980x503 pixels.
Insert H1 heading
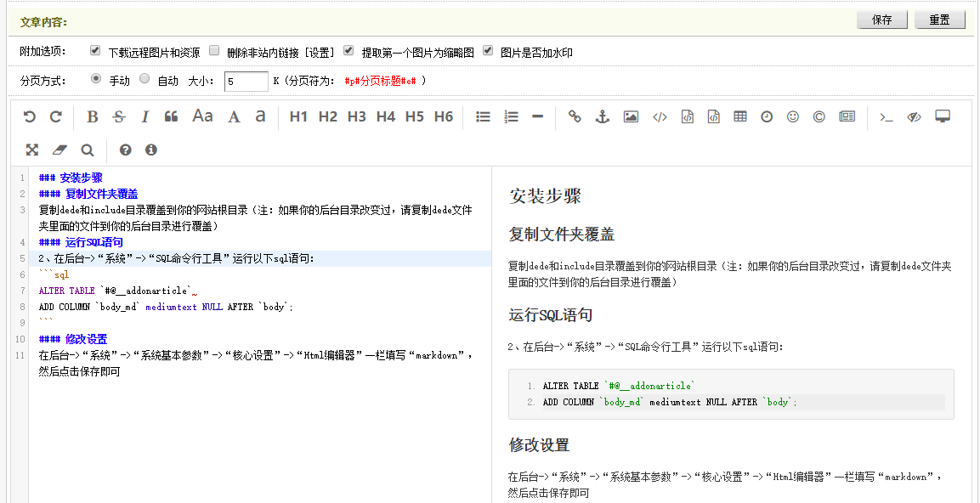[x=298, y=116]
